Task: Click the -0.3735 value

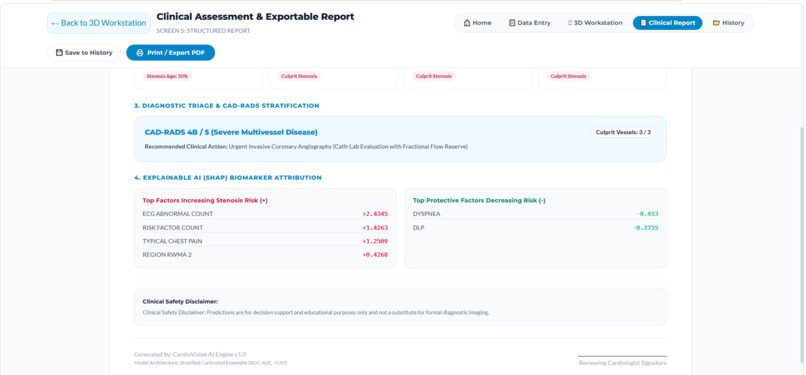Action: 646,228
